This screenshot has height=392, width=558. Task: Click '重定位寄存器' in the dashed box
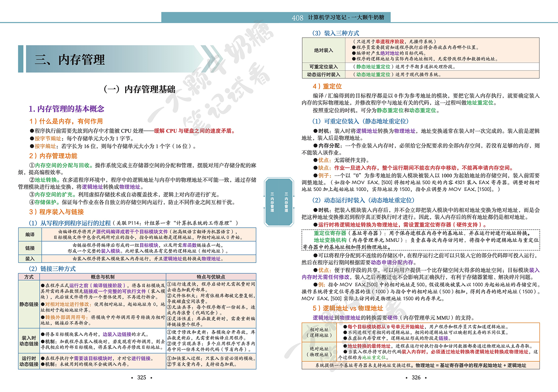coord(330,233)
